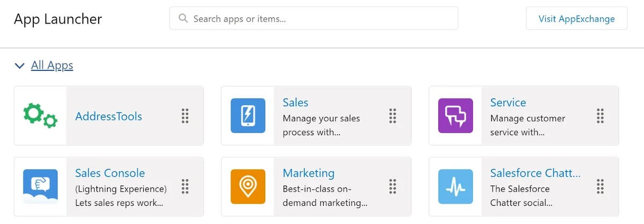
Task: Click the Salesforce Chatter tile drag handle
Action: 601,186
